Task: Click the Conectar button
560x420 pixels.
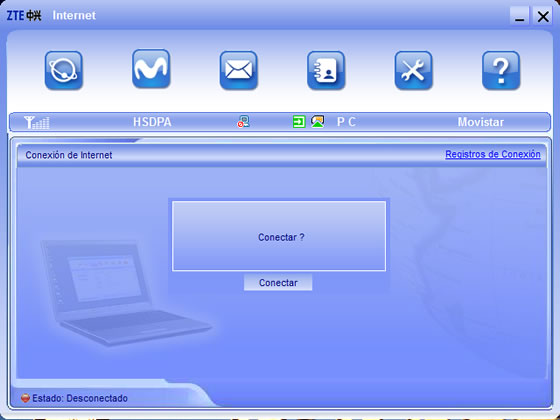Action: pyautogui.click(x=278, y=282)
